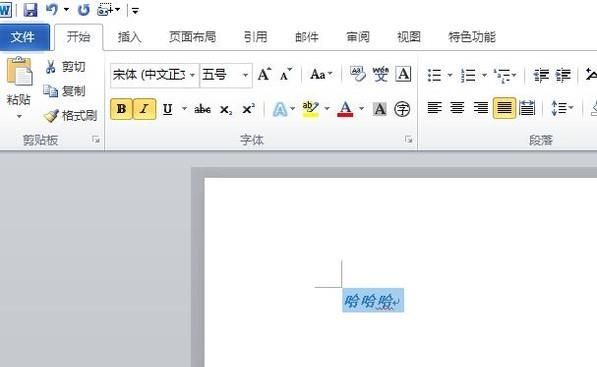Switch to the 特色功能 tab
Screen dimensions: 597x367
[472, 37]
